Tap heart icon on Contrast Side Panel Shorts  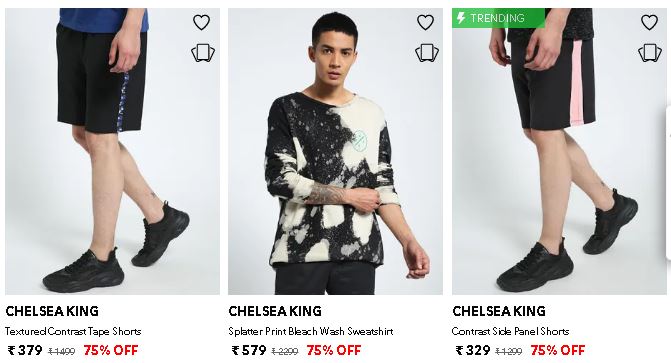(649, 22)
